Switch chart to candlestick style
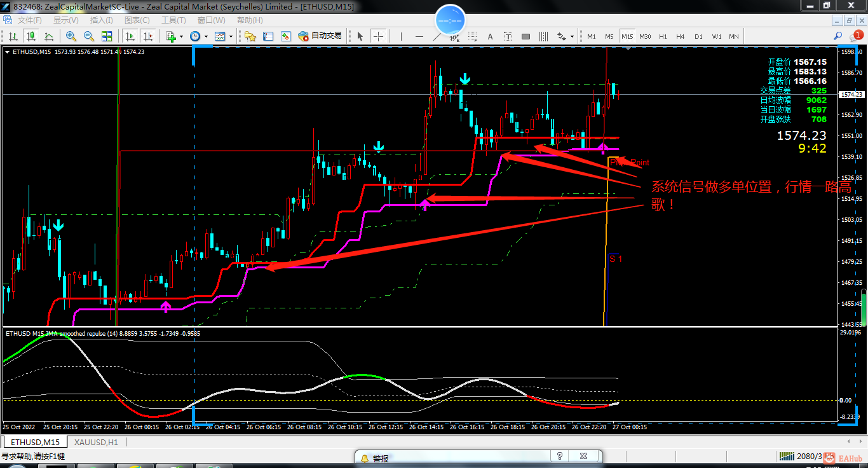This screenshot has width=868, height=468. click(x=31, y=36)
